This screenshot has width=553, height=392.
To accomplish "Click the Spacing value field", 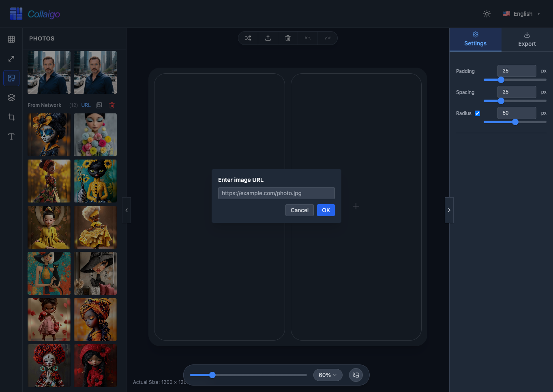I will click(517, 92).
